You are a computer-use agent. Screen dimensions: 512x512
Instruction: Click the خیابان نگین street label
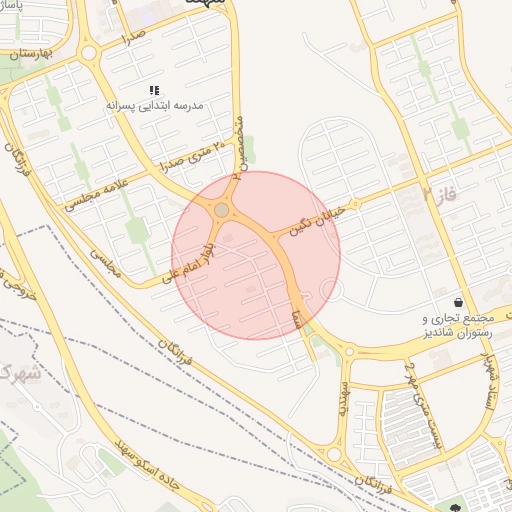click(x=317, y=220)
